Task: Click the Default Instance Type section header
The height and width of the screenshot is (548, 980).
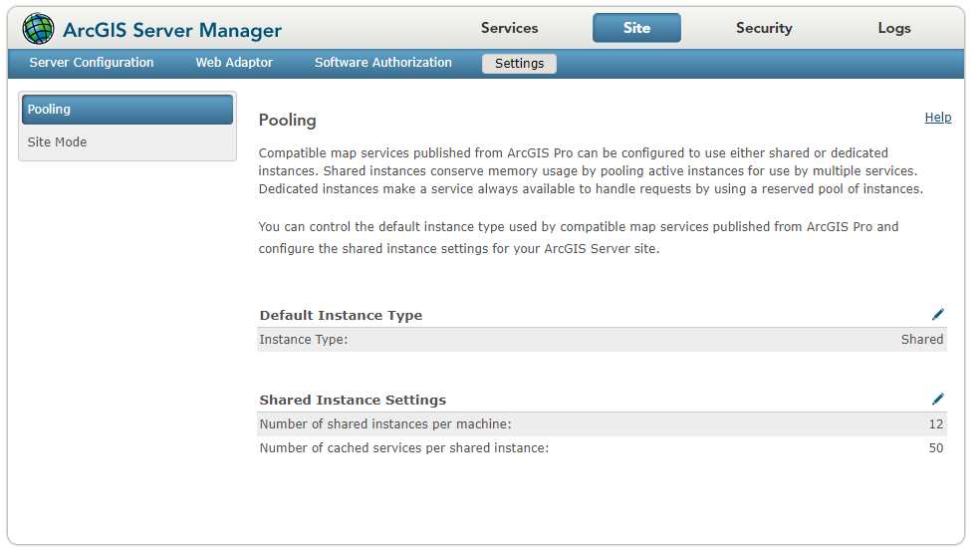Action: coord(341,316)
